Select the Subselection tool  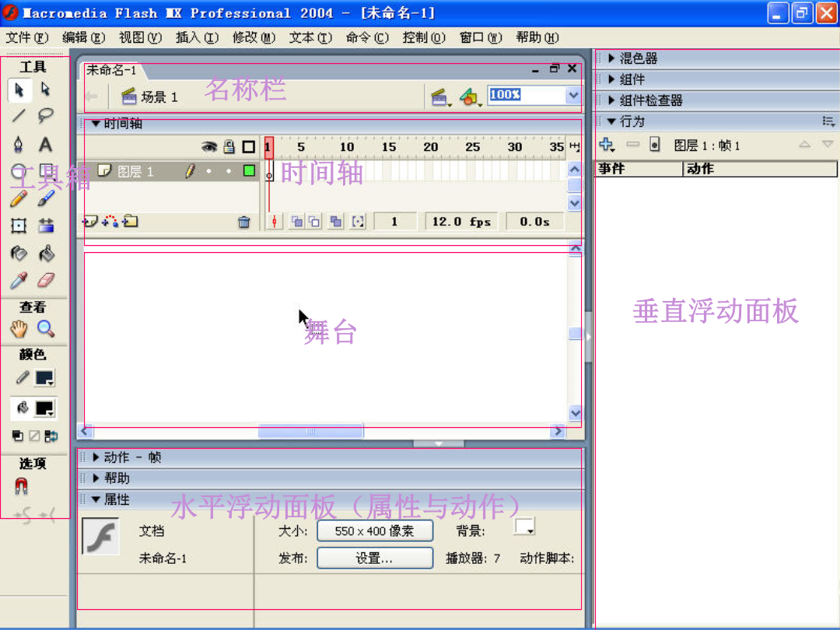(x=46, y=89)
